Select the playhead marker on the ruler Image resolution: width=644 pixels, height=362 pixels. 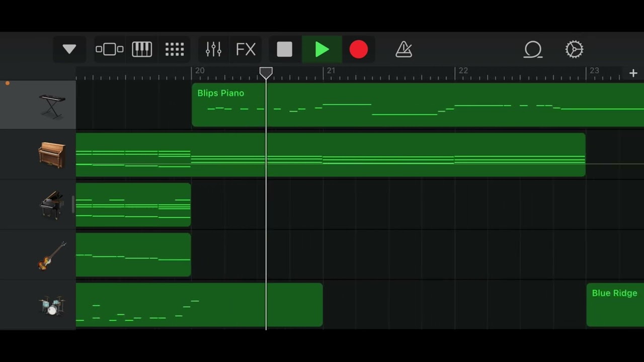(x=266, y=73)
